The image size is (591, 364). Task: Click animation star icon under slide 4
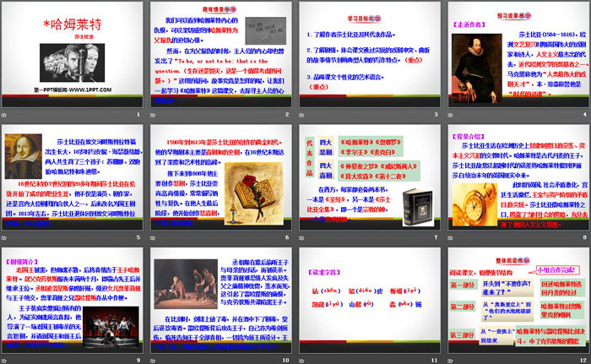click(450, 115)
